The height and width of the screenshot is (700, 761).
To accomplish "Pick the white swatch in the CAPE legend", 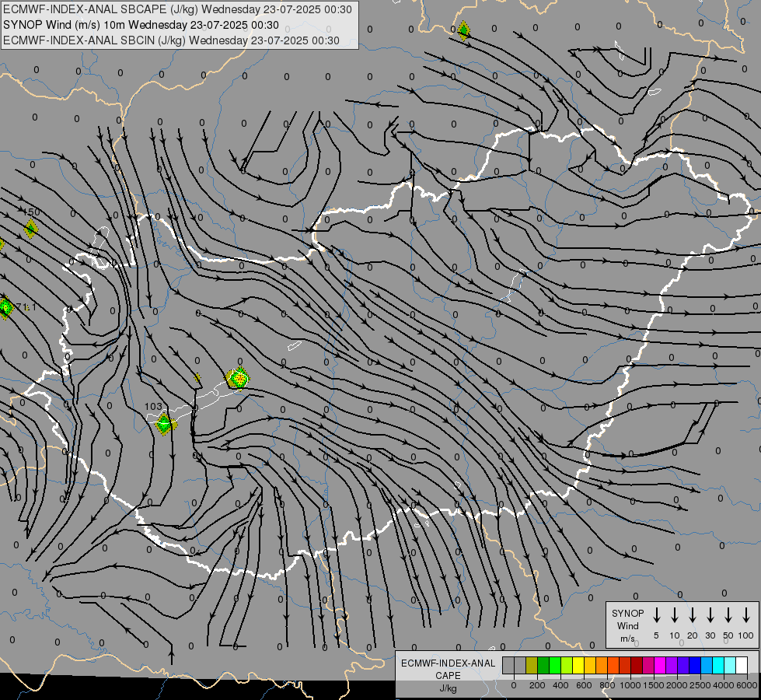I will pyautogui.click(x=741, y=665).
